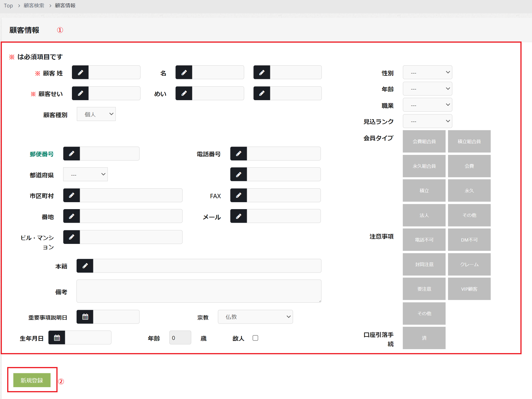532x399 pixels.
Task: Toggle the 会費組合員 member type
Action: point(424,142)
